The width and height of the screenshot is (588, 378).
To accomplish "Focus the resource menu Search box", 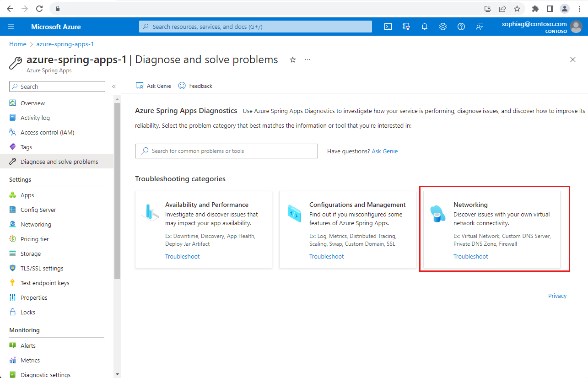I will click(x=57, y=86).
